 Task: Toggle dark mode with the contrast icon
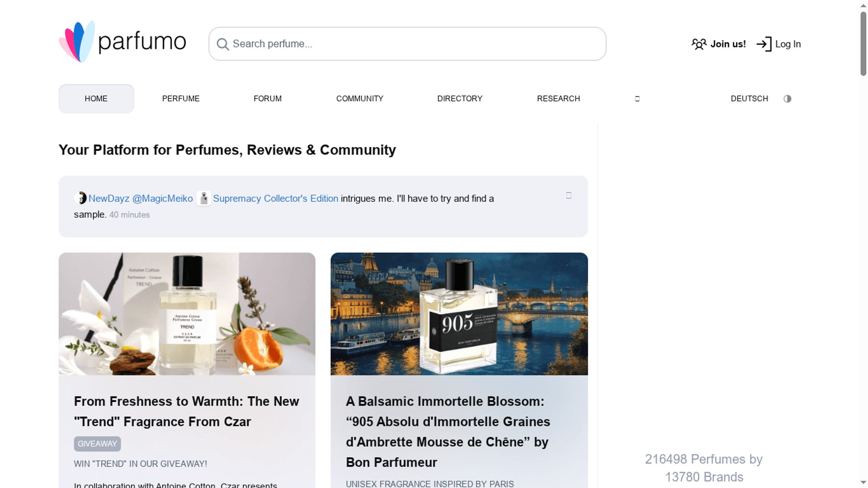pos(787,98)
